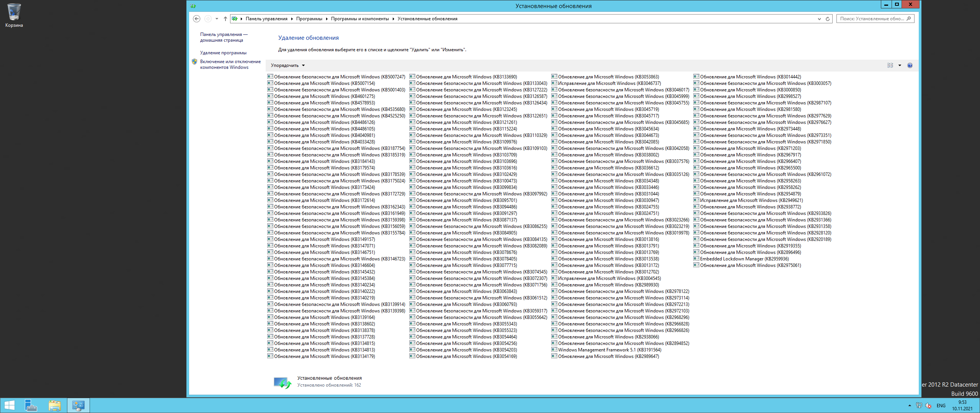Select security update KB5001403
Image resolution: width=980 pixels, height=413 pixels.
tap(336, 90)
